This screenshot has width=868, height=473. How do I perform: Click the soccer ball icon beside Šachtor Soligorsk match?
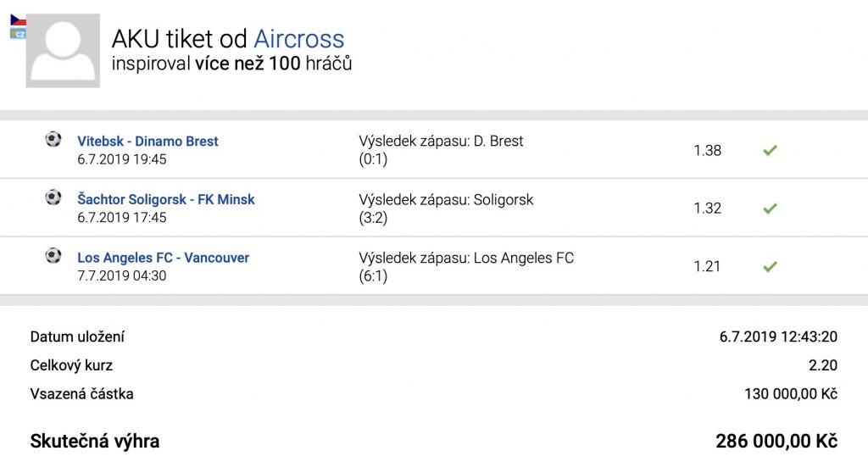[53, 198]
